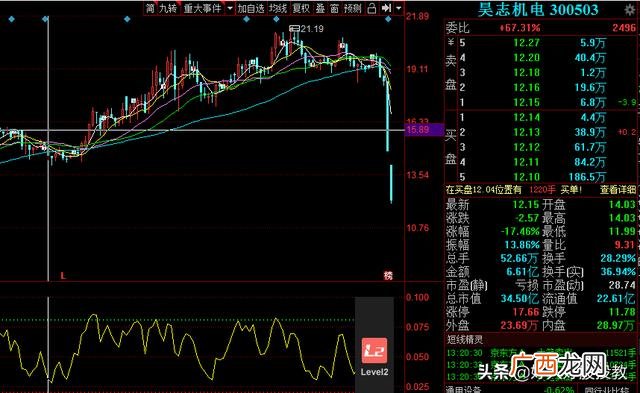640x393 pixels.
Task: Click the 涨幅 -17.46% value
Action: [x=520, y=231]
